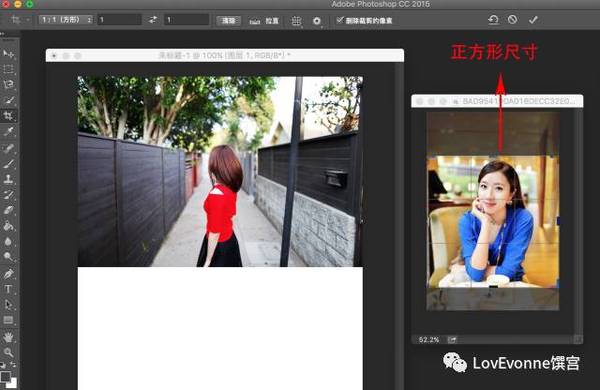Open the Crop tool preset picker
The image size is (600, 390).
19,20
